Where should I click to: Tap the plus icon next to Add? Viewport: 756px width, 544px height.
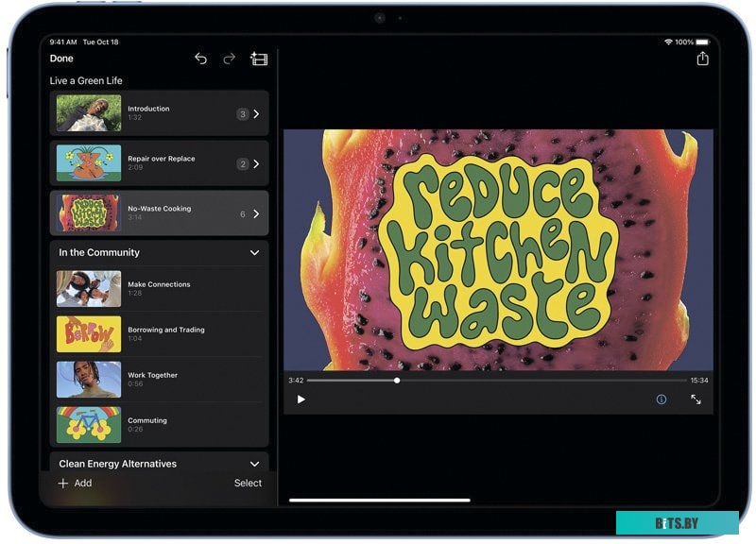(63, 484)
